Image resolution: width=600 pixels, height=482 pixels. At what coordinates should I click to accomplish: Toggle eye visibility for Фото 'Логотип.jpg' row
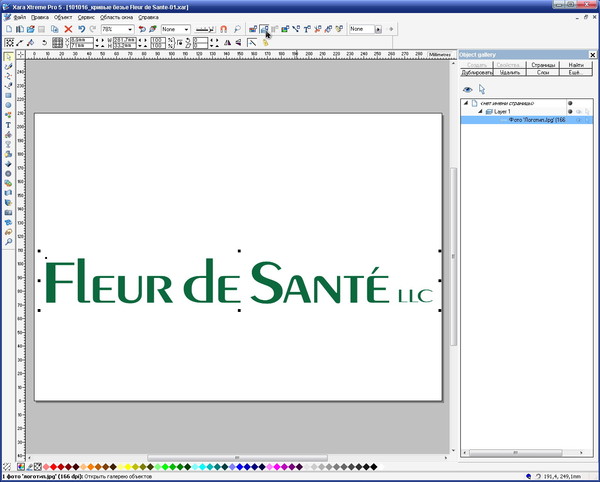(x=579, y=120)
